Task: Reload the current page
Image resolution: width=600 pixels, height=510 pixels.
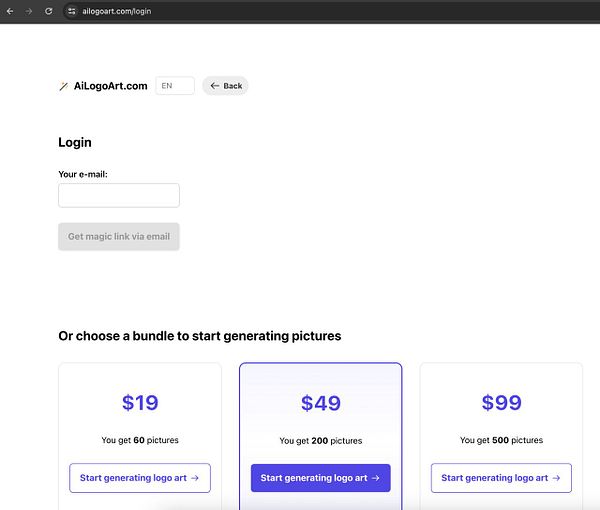Action: (x=48, y=11)
